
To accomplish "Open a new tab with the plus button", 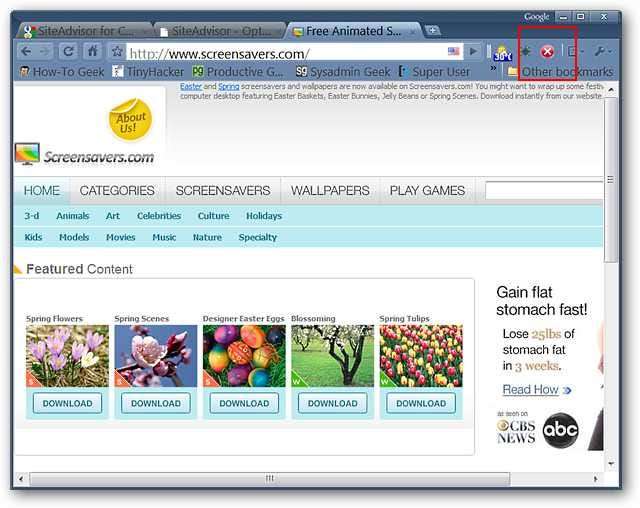I will (x=432, y=30).
